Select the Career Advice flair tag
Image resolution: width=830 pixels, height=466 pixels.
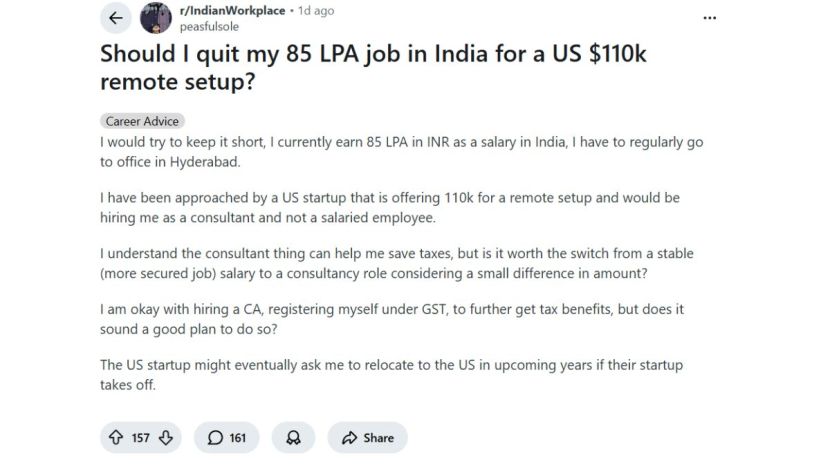point(142,121)
